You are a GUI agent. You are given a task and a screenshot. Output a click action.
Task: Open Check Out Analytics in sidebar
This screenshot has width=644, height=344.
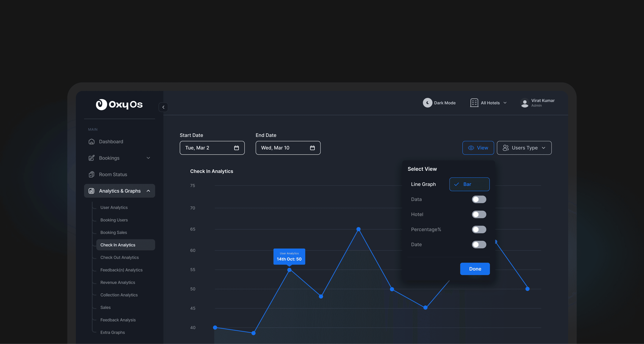coord(119,257)
